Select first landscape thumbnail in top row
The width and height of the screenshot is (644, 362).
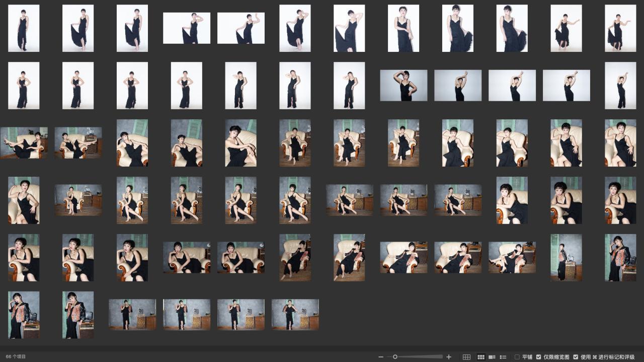pos(187,28)
